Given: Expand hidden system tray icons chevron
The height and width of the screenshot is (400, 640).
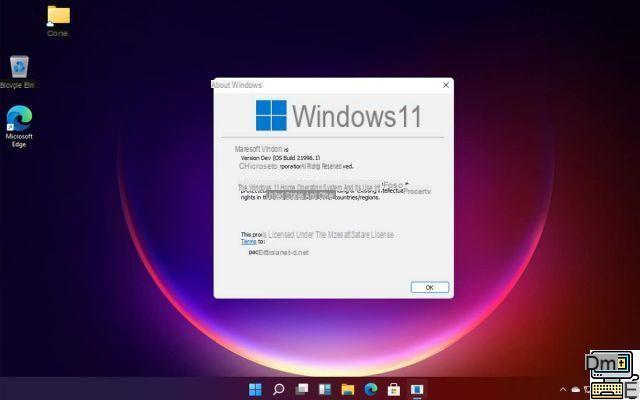Looking at the screenshot, I should point(562,389).
